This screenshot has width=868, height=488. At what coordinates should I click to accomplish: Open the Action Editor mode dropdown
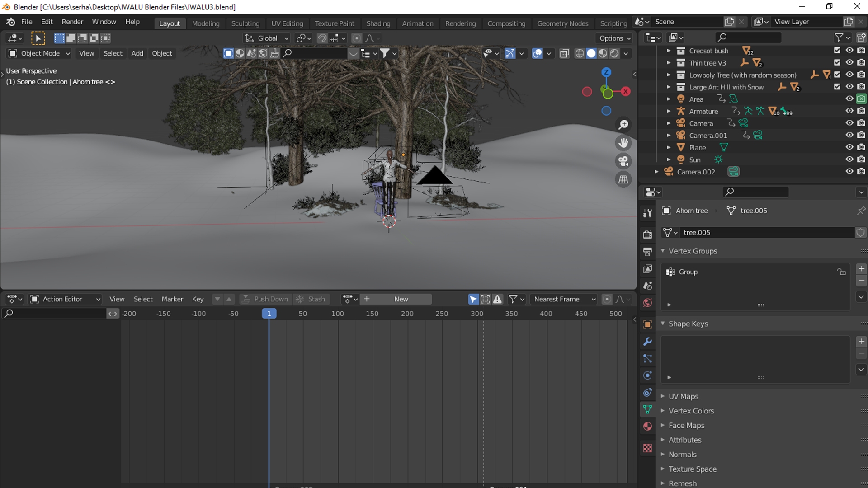tap(66, 299)
